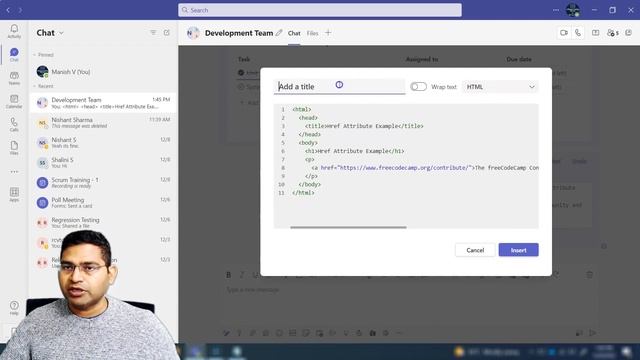The width and height of the screenshot is (640, 360).
Task: Click the <h1> heading code line
Action: coord(354,151)
